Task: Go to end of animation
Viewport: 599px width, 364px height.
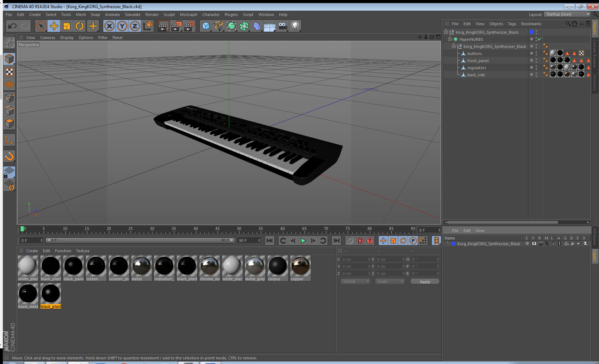Action: point(336,241)
